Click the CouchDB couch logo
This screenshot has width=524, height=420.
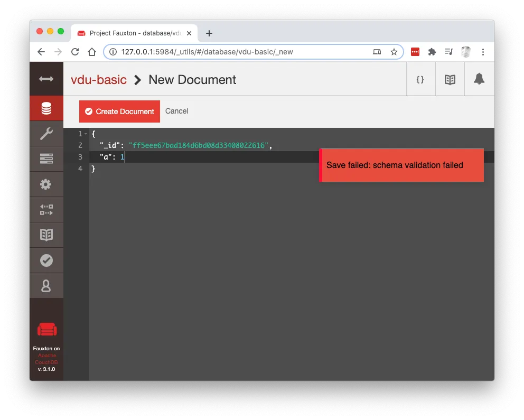[47, 329]
